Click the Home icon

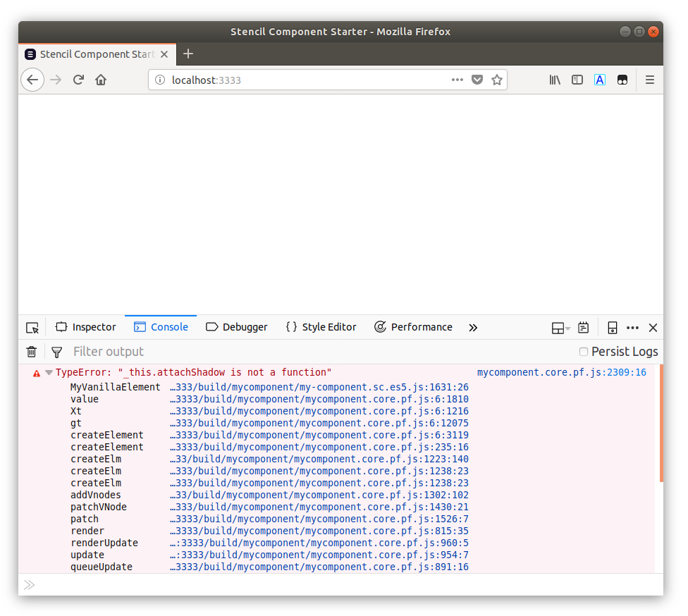pos(101,80)
